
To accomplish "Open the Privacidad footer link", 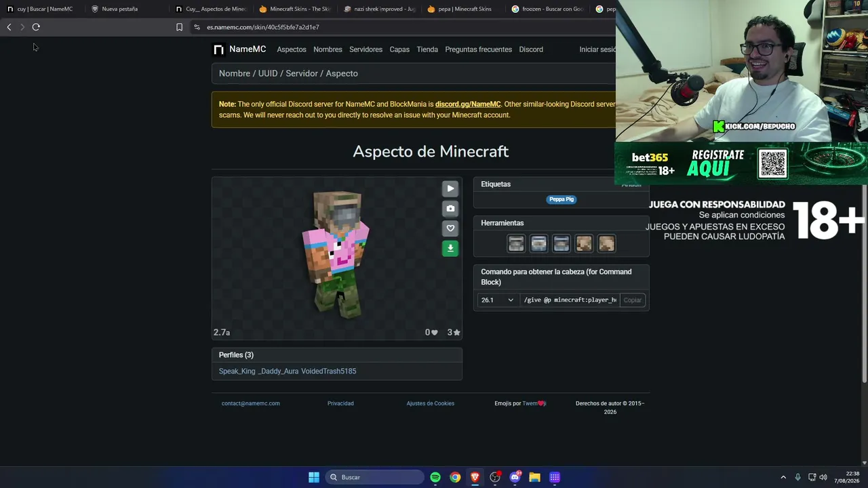I will [x=340, y=403].
